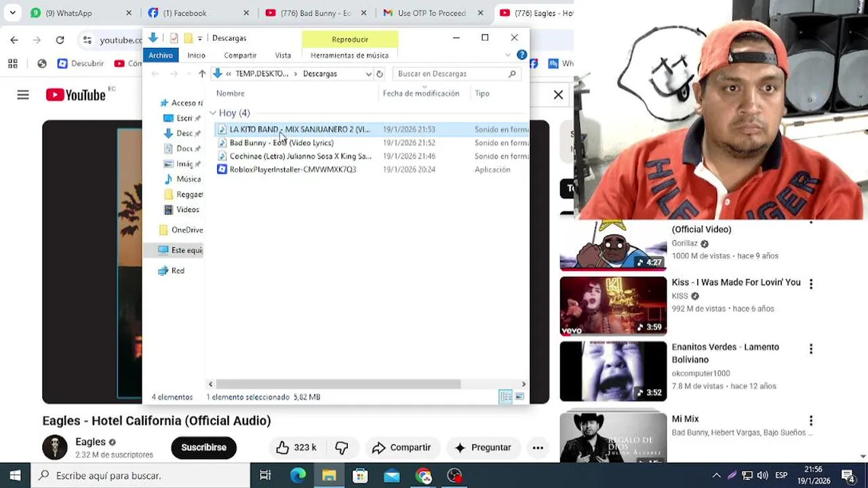The width and height of the screenshot is (868, 488).
Task: Click the chevron before TEMP.DESKTO in address path
Action: click(229, 74)
